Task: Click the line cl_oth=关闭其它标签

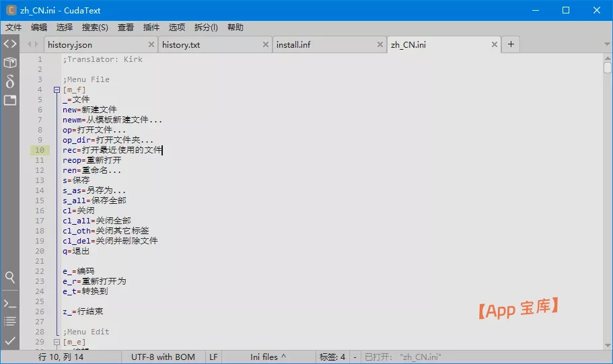Action: tap(106, 231)
